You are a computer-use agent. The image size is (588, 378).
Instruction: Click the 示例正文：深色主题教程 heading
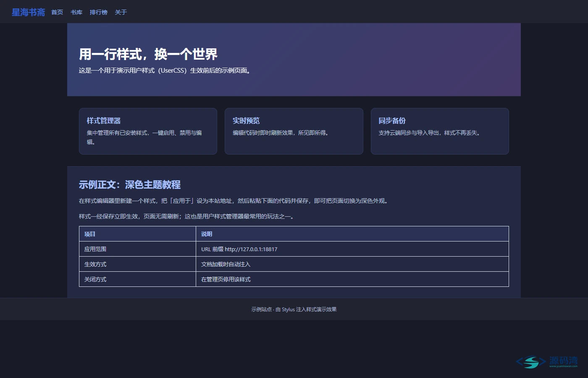click(130, 185)
